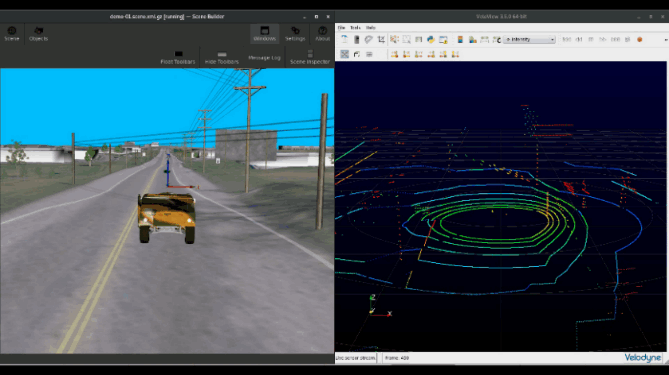Open the Scene tool in Scene Builder
Image resolution: width=669 pixels, height=375 pixels.
click(x=12, y=34)
